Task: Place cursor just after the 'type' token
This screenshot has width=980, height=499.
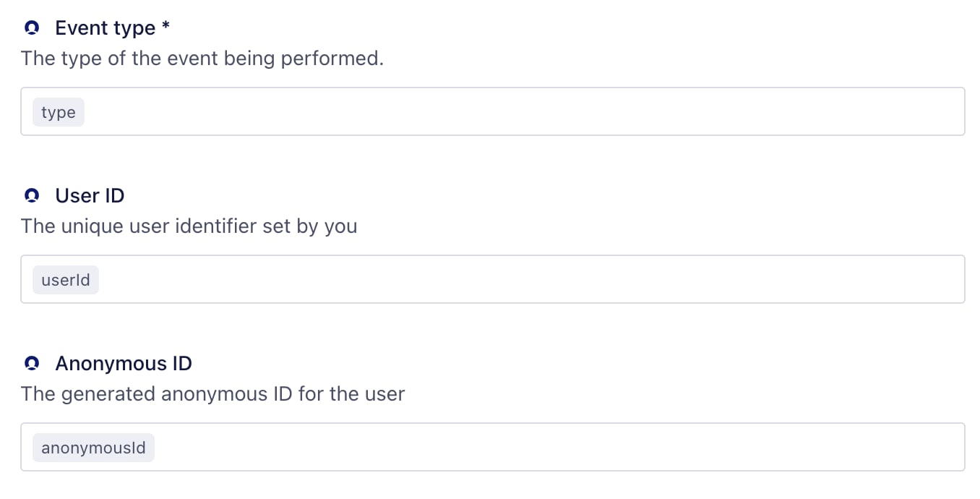Action: point(90,112)
